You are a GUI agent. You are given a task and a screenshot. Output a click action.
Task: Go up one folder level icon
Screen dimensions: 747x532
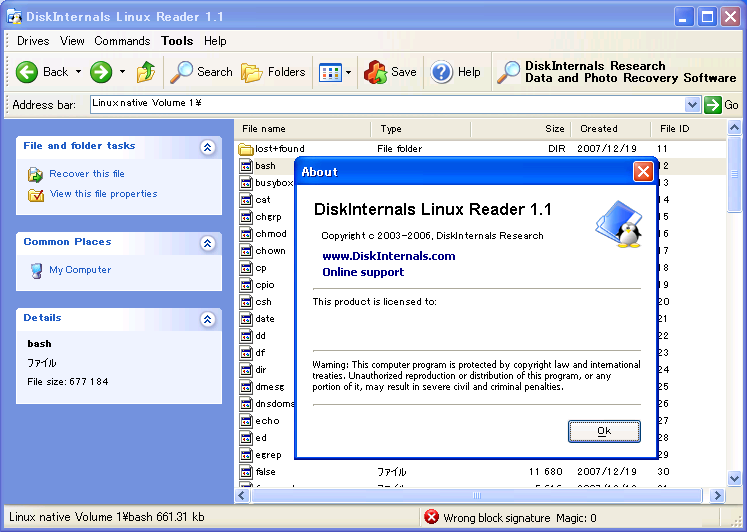tap(146, 72)
